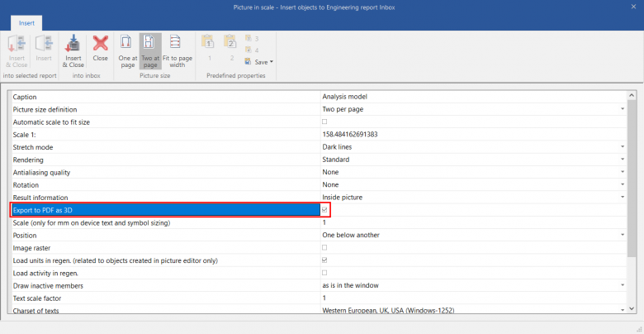Open Result information dropdown
This screenshot has width=644, height=334.
point(623,198)
